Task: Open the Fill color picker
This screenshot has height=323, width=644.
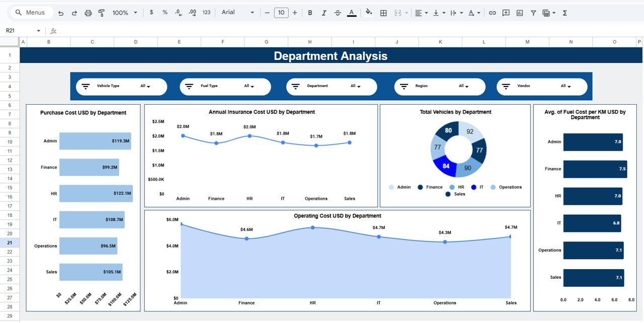Action: click(x=369, y=13)
